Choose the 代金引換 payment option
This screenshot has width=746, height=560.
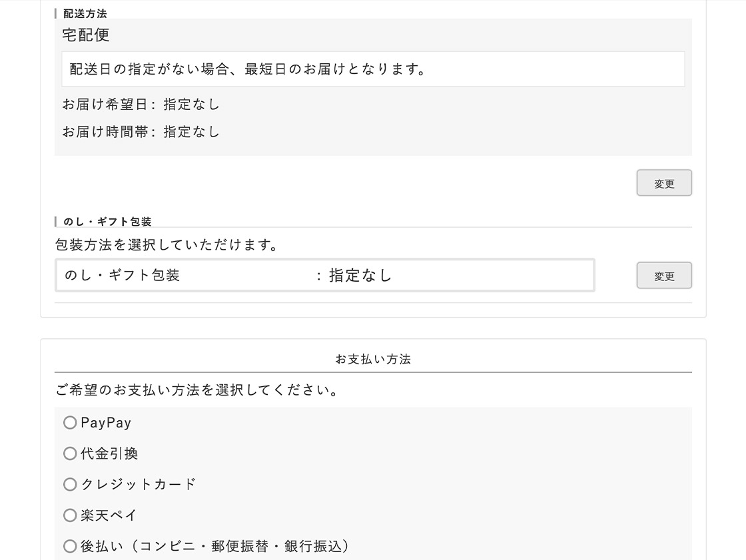pos(70,453)
